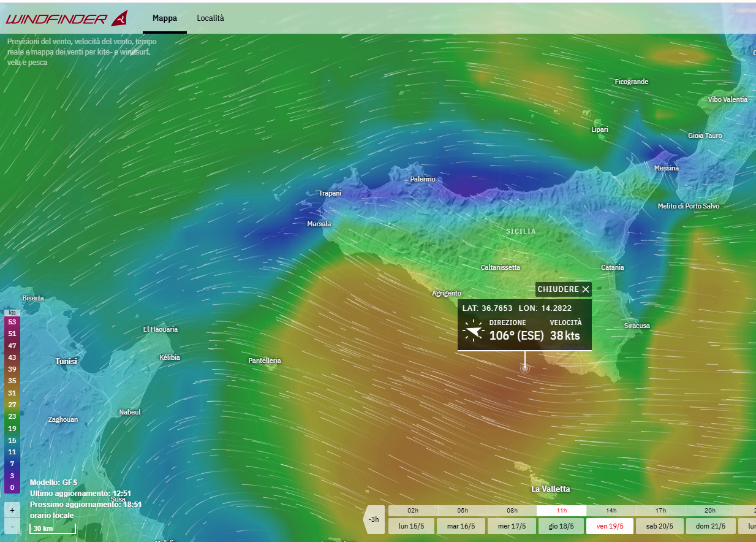Click the Modello: GFS text
Screen dimensions: 756x542
(54, 483)
